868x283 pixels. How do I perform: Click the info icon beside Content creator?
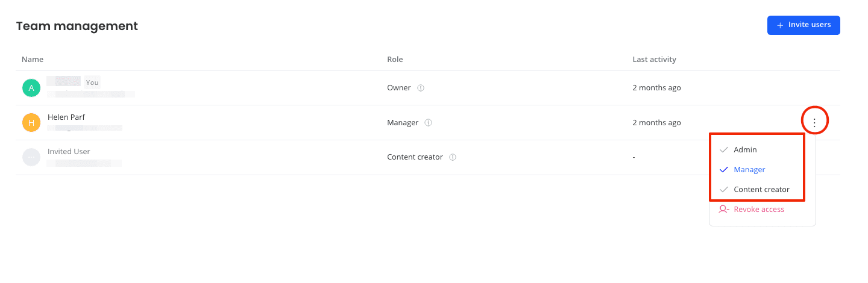[453, 157]
